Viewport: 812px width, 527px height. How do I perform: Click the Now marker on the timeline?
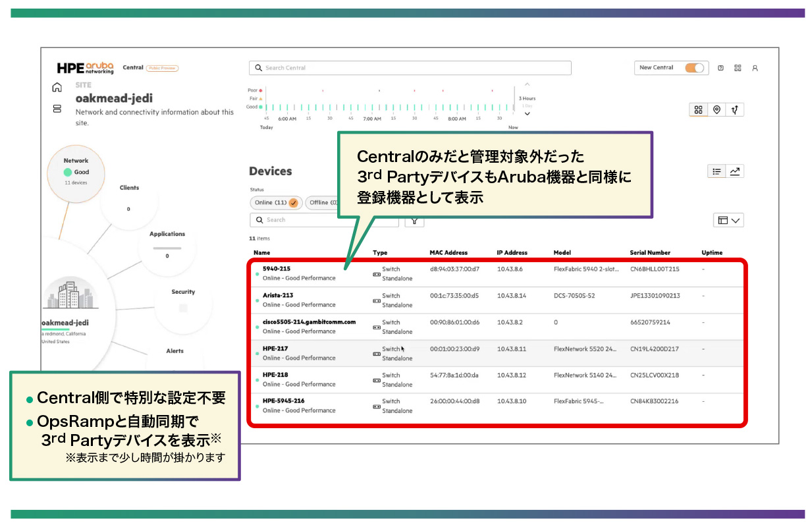coord(513,128)
